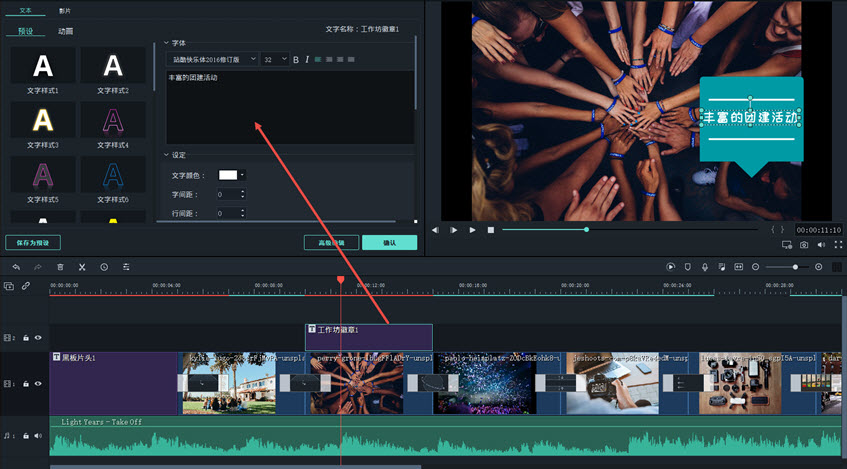Image resolution: width=847 pixels, height=469 pixels.
Task: Stop playback with the square stop button
Action: [x=491, y=230]
